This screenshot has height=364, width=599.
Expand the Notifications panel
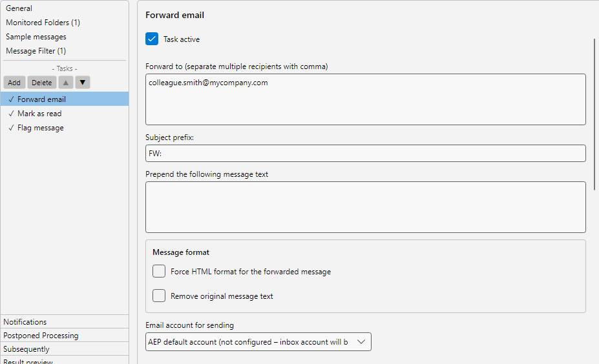click(x=65, y=321)
